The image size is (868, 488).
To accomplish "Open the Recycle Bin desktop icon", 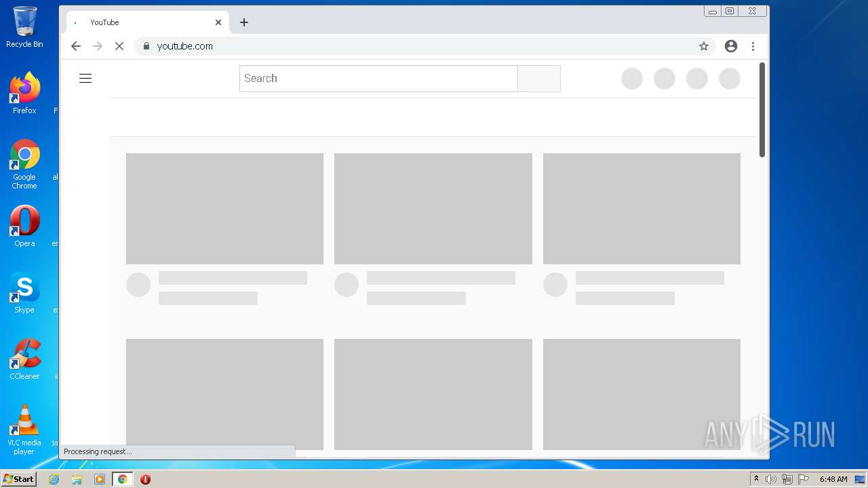I will click(x=24, y=28).
